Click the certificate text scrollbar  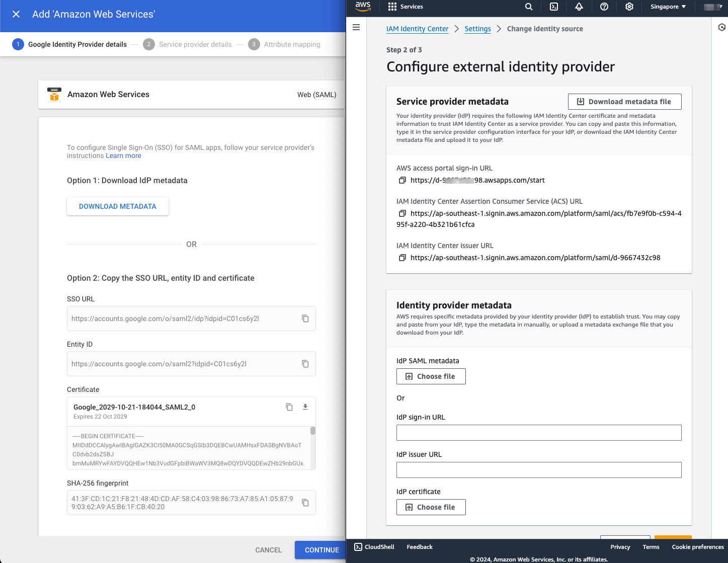click(313, 431)
